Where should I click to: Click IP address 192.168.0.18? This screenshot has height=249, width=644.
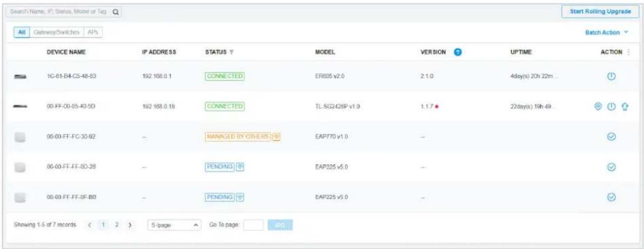coord(157,107)
